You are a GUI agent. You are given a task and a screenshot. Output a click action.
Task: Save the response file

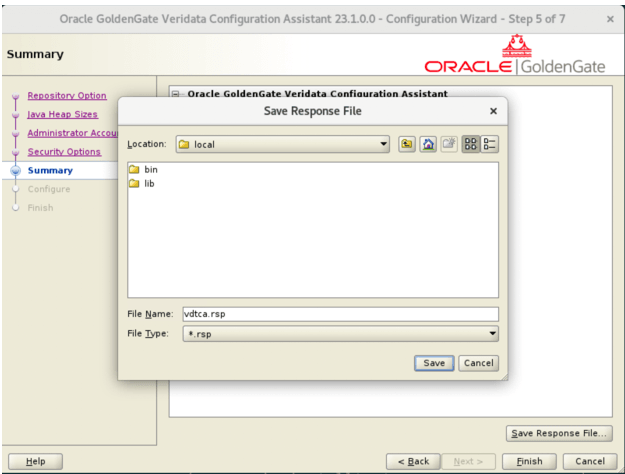pos(434,363)
